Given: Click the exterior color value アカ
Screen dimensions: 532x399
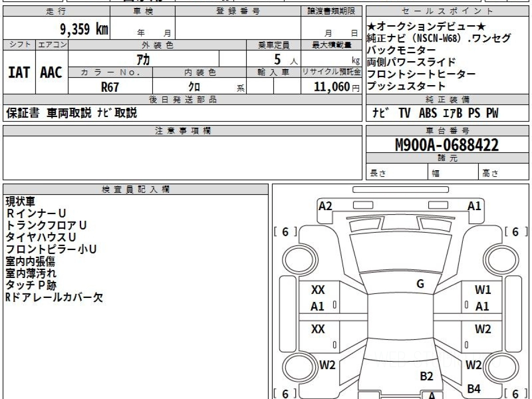Looking at the screenshot, I should coord(144,59).
